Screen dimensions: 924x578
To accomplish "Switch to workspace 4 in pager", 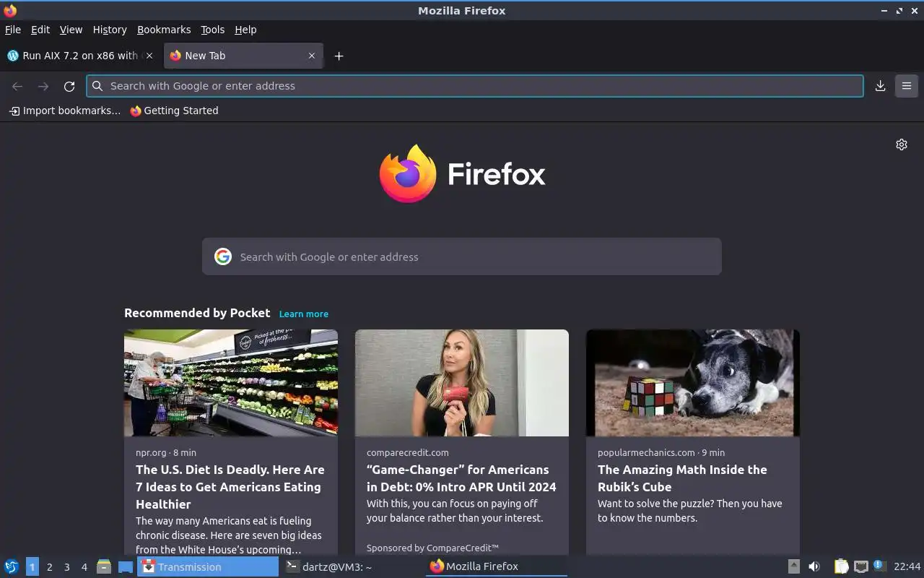I will 84,567.
